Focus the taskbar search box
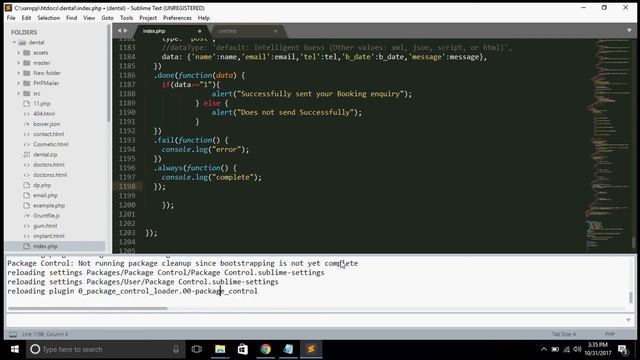The height and width of the screenshot is (360, 640). (105, 349)
